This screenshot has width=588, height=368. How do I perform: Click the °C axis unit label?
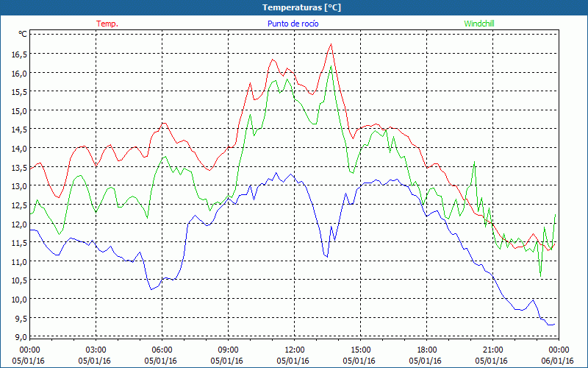coord(23,34)
